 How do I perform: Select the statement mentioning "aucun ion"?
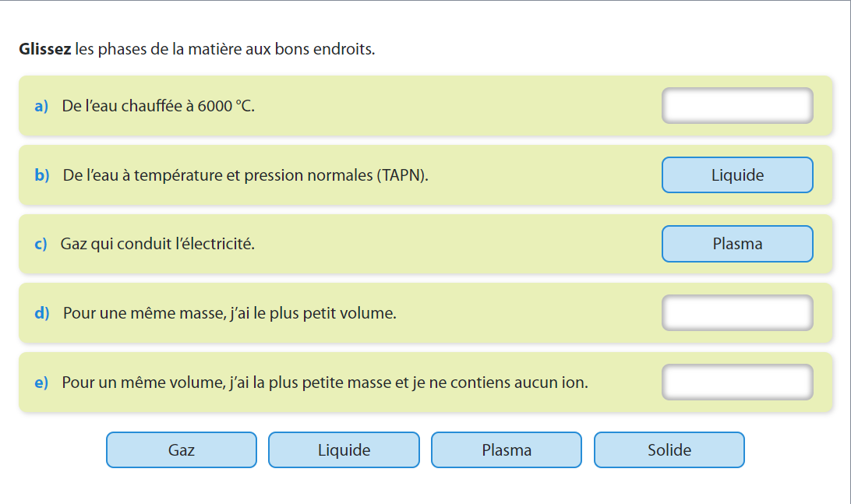point(324,382)
